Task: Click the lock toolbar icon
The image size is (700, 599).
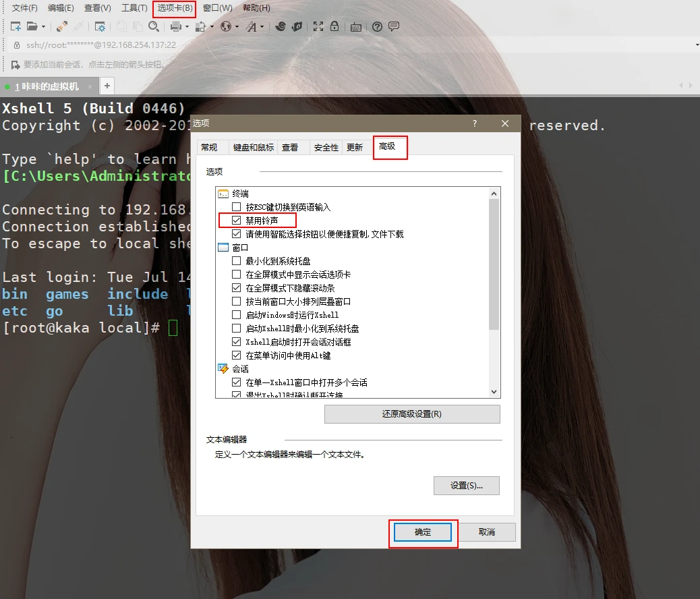Action: tap(334, 26)
